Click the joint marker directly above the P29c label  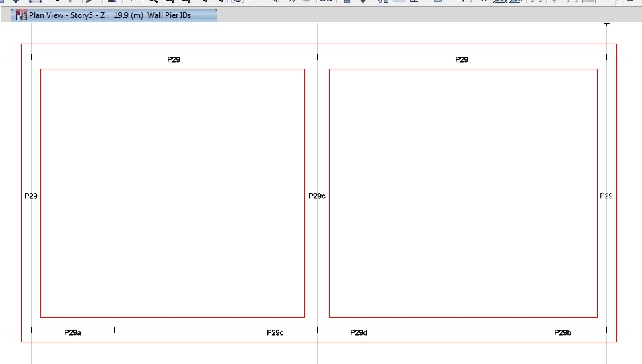point(318,57)
